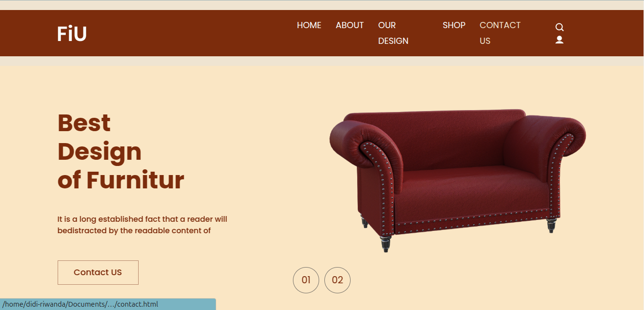Click the 'of Furnitur' heading line

[121, 180]
